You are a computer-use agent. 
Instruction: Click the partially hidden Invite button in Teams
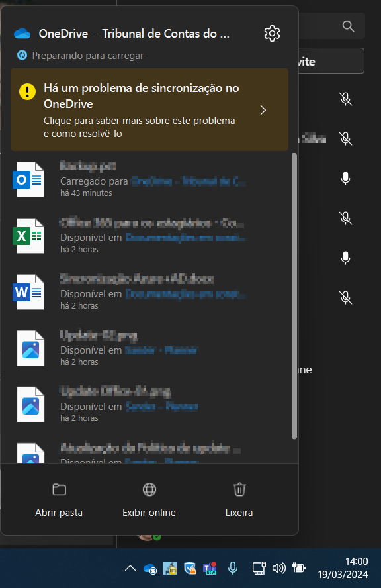(331, 61)
